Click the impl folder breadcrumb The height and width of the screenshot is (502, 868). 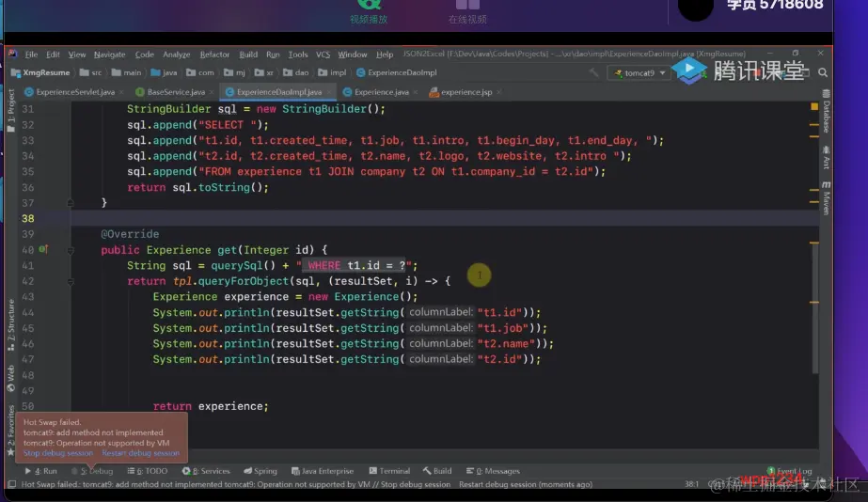[x=332, y=72]
